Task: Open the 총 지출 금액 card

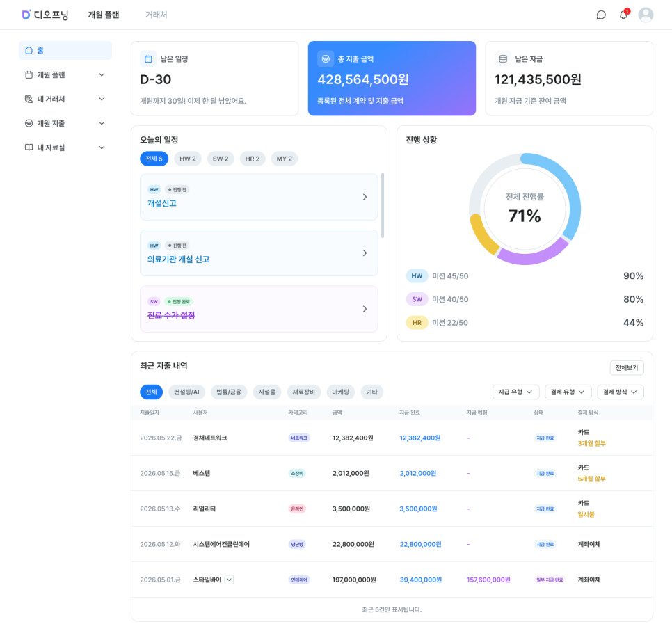Action: 392,79
